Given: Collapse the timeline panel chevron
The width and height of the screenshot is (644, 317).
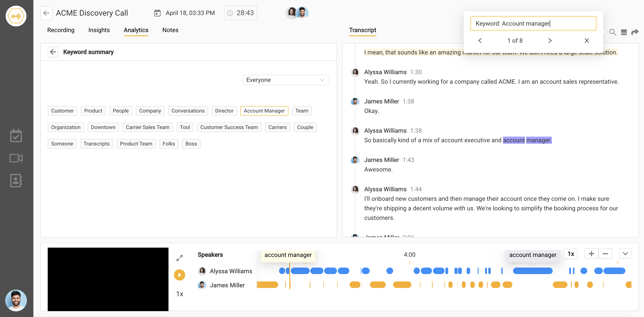Looking at the screenshot, I should 625,254.
